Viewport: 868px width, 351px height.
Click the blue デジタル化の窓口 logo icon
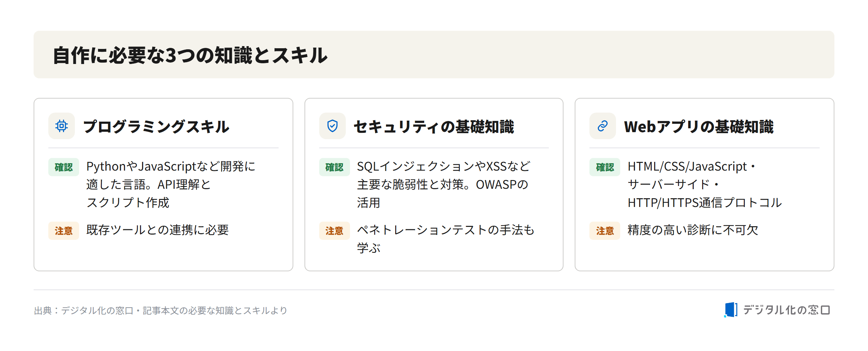(730, 310)
